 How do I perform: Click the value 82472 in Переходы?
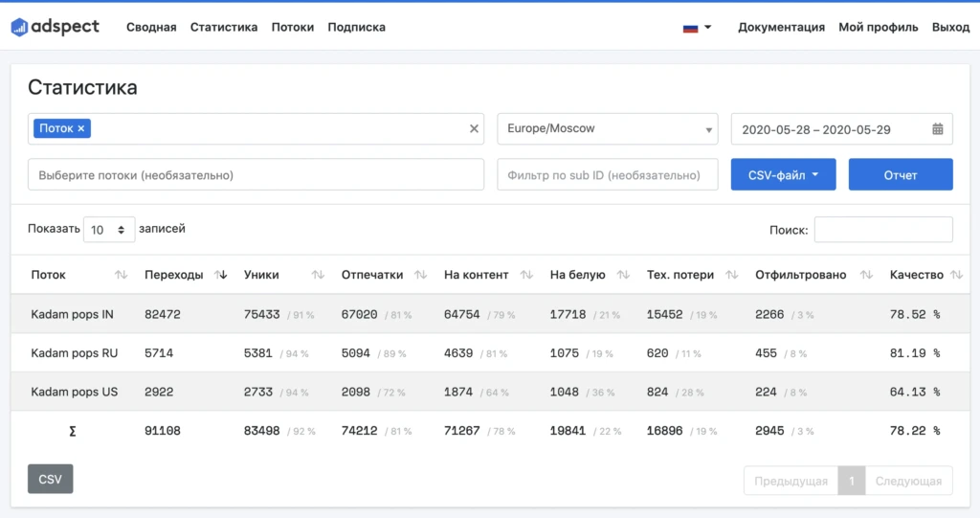click(163, 314)
